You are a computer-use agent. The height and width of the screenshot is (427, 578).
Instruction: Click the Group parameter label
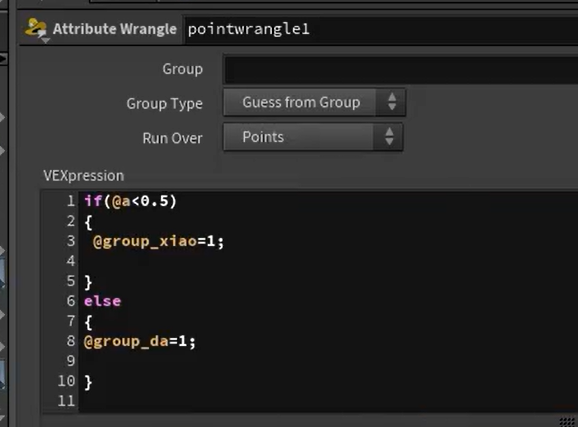[182, 69]
